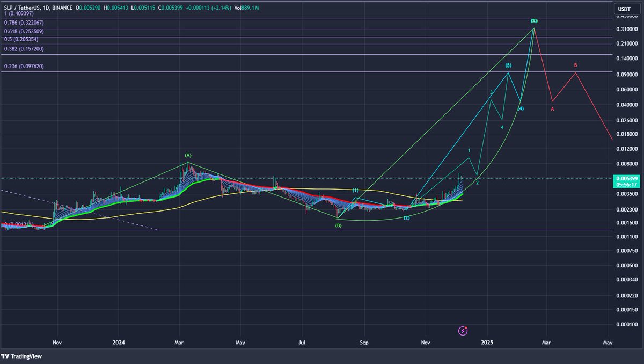Select the current price label 0.005399
The height and width of the screenshot is (364, 644).
tap(626, 178)
